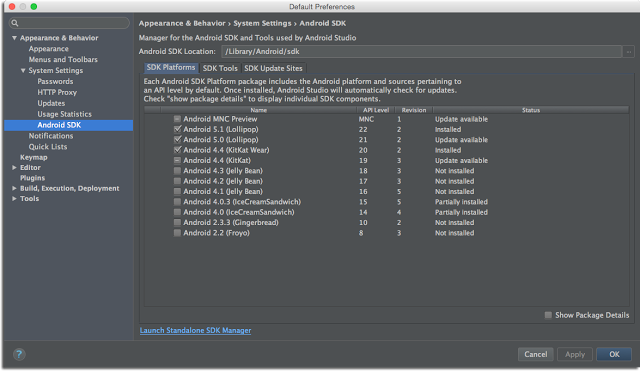The width and height of the screenshot is (640, 371).
Task: Check Android 2.2 (Froyo) checkbox
Action: click(x=177, y=233)
